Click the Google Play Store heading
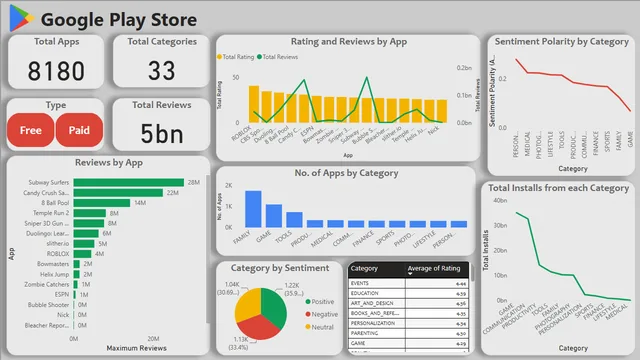Viewport: 640px width, 360px height. pyautogui.click(x=119, y=20)
